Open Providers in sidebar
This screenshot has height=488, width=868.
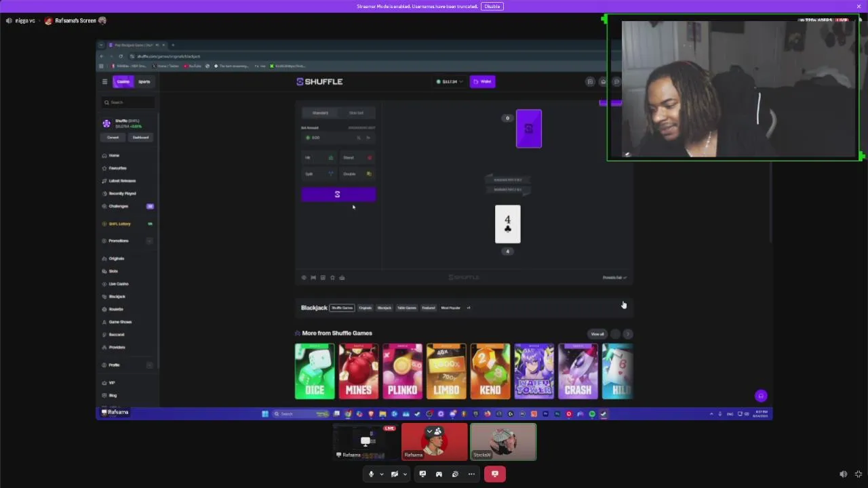click(117, 347)
